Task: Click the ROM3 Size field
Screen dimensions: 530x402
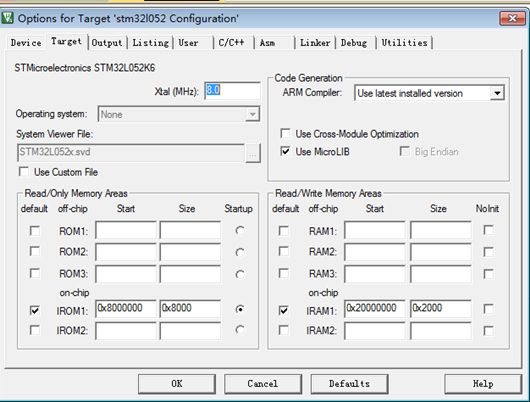Action: (x=190, y=274)
